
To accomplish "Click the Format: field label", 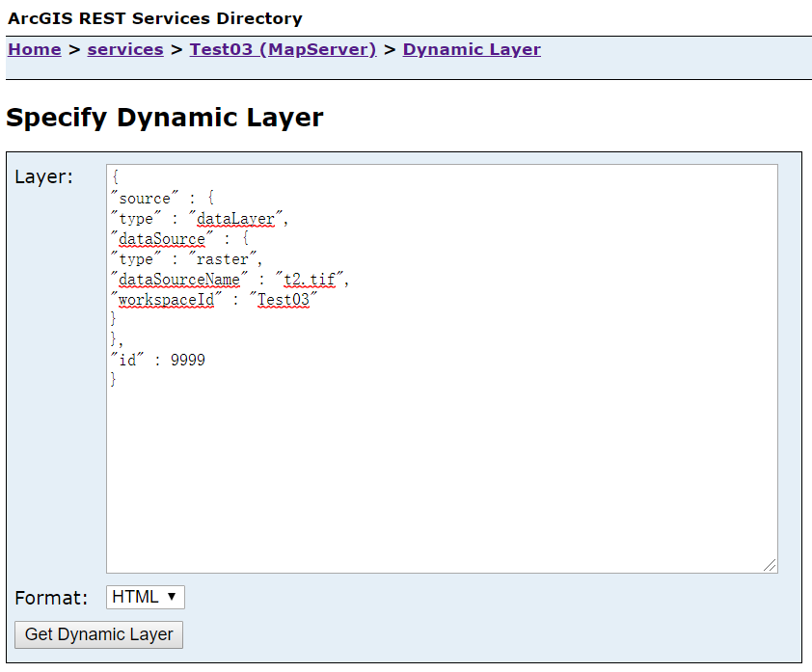I will pyautogui.click(x=51, y=598).
